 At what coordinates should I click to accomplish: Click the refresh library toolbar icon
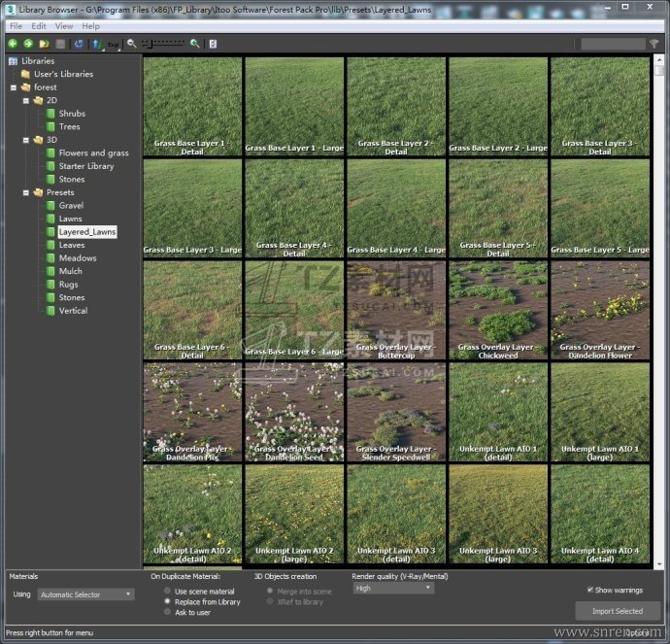tap(78, 44)
